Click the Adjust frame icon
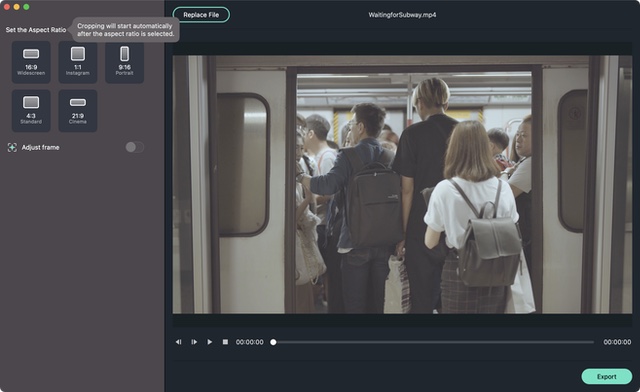 (12, 147)
